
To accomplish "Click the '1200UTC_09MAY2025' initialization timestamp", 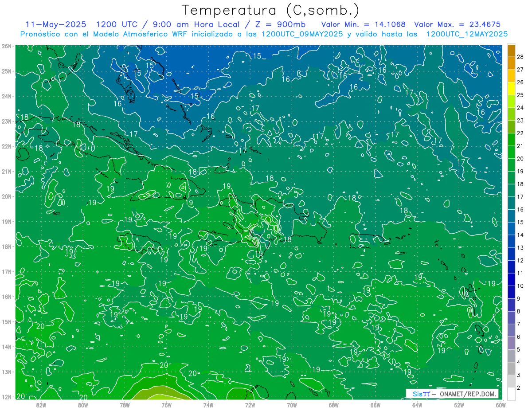I will [x=301, y=34].
